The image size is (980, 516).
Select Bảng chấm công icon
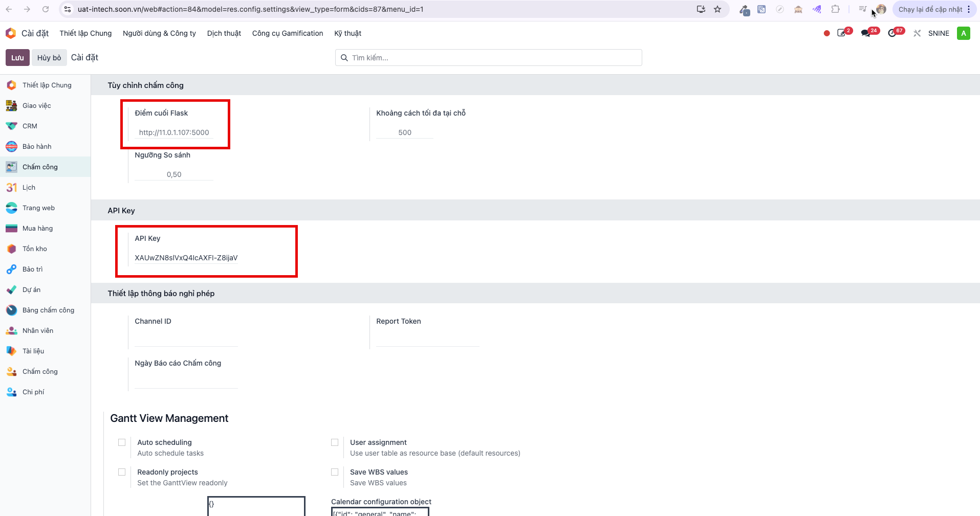click(11, 310)
